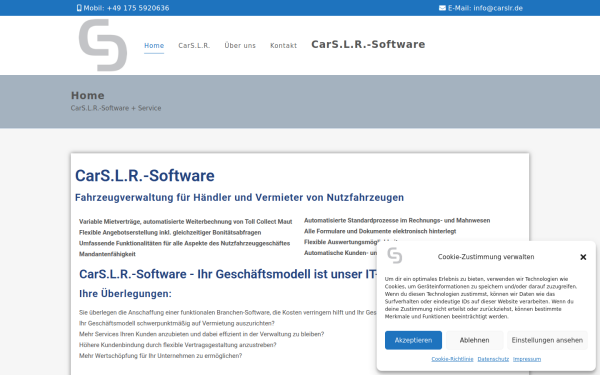This screenshot has width=600, height=375.
Task: Click the Mandantenfähigkeit feature line
Action: 107,254
